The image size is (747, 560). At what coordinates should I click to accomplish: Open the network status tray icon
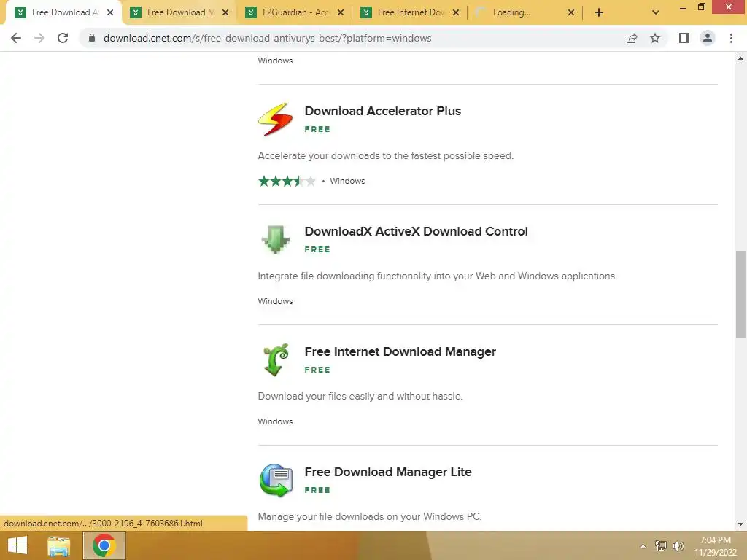[661, 546]
